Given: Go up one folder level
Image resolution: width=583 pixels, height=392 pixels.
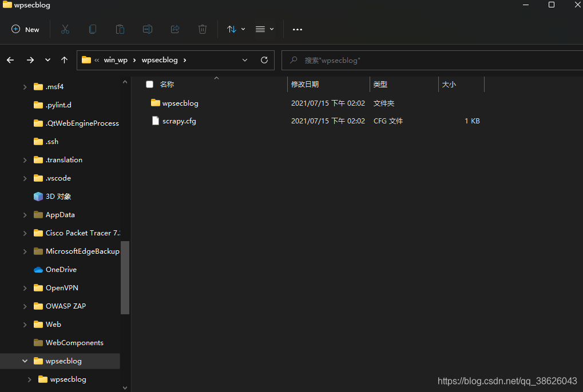Looking at the screenshot, I should point(64,60).
